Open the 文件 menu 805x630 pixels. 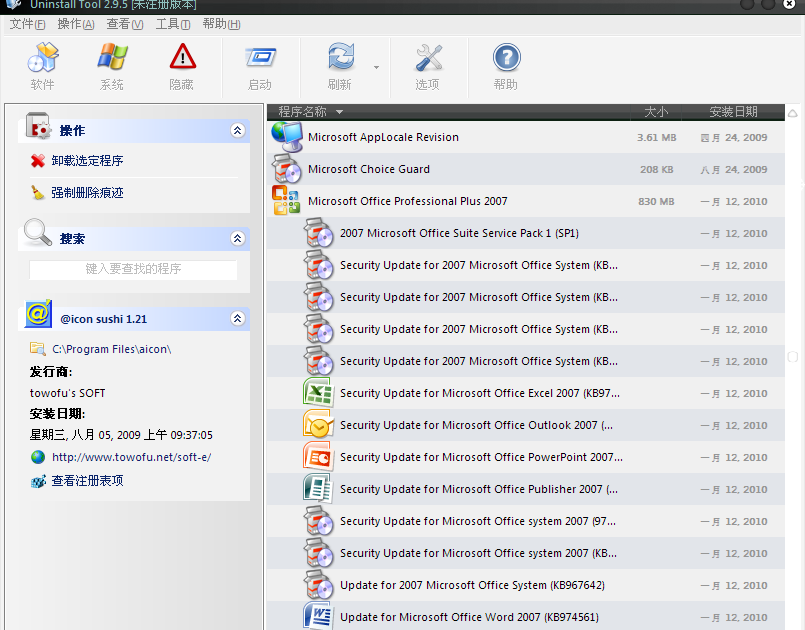pyautogui.click(x=27, y=24)
